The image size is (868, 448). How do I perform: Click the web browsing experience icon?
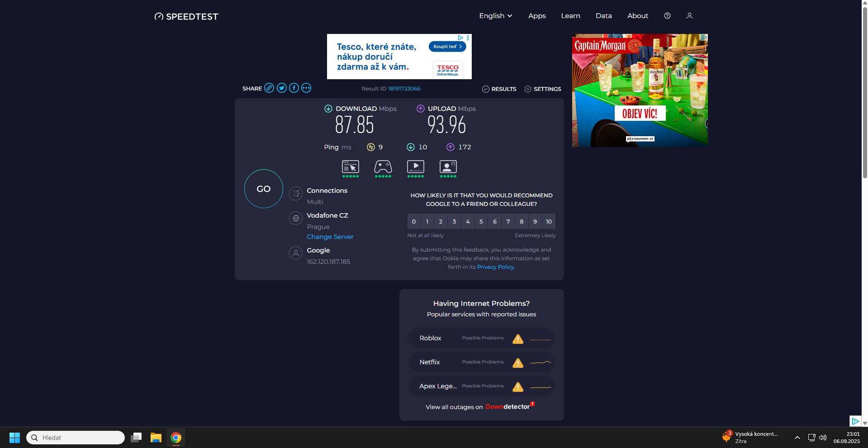(351, 168)
